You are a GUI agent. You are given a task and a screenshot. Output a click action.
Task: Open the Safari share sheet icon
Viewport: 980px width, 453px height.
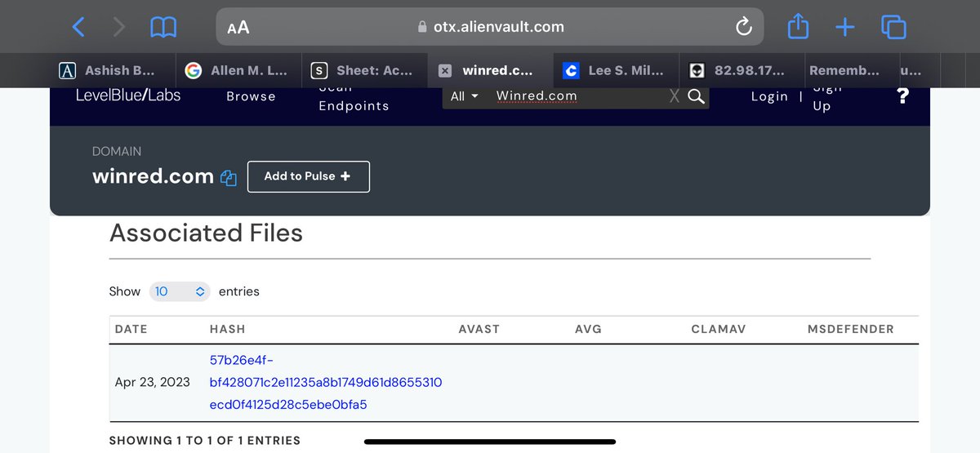pyautogui.click(x=797, y=27)
